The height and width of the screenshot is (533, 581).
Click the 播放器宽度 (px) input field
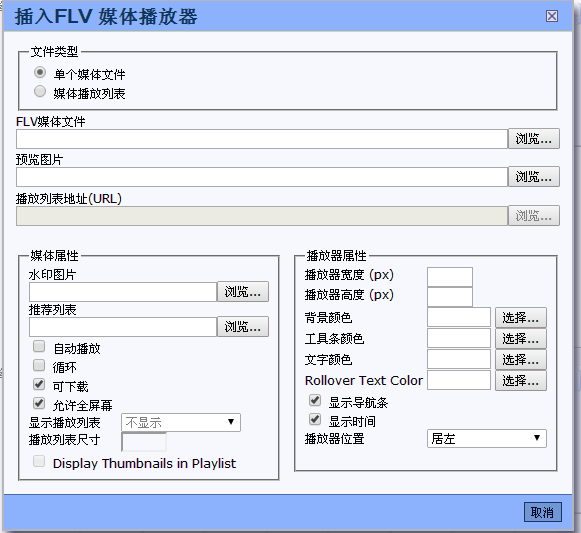(450, 277)
